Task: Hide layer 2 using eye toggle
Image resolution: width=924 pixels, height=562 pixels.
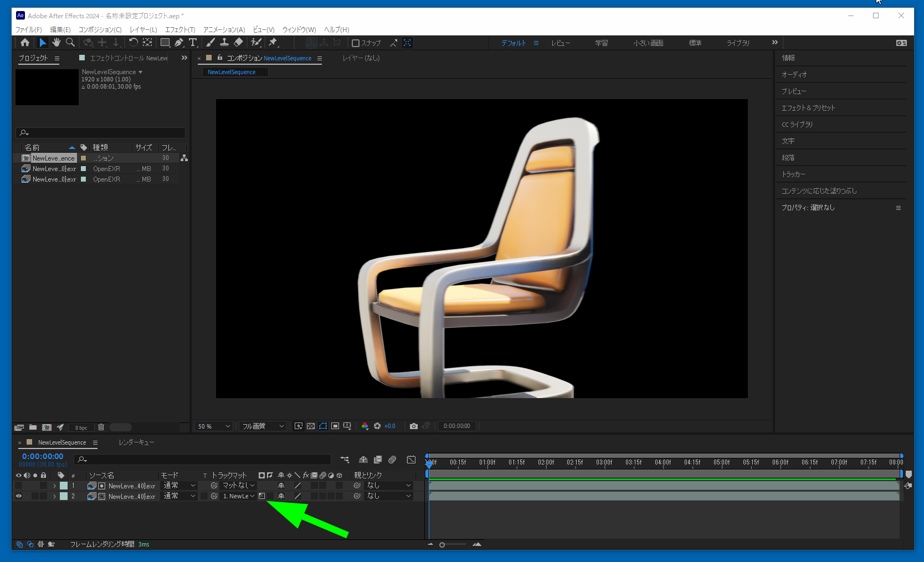Action: [18, 496]
